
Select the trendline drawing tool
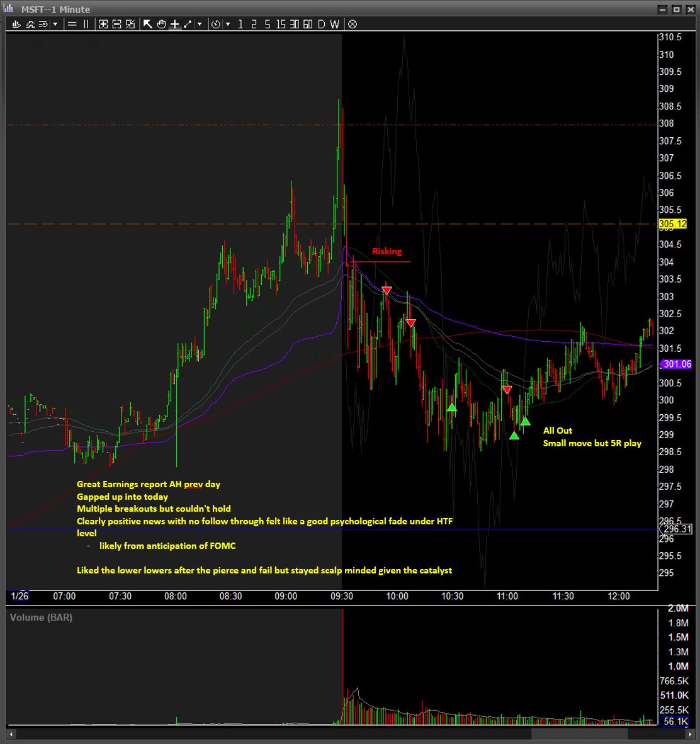coord(188,24)
